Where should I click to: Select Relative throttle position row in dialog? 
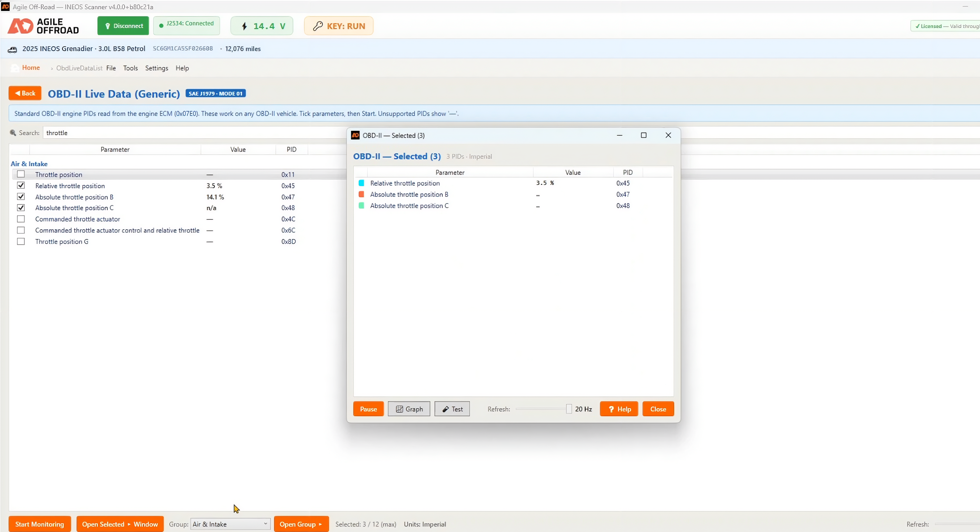pyautogui.click(x=513, y=183)
